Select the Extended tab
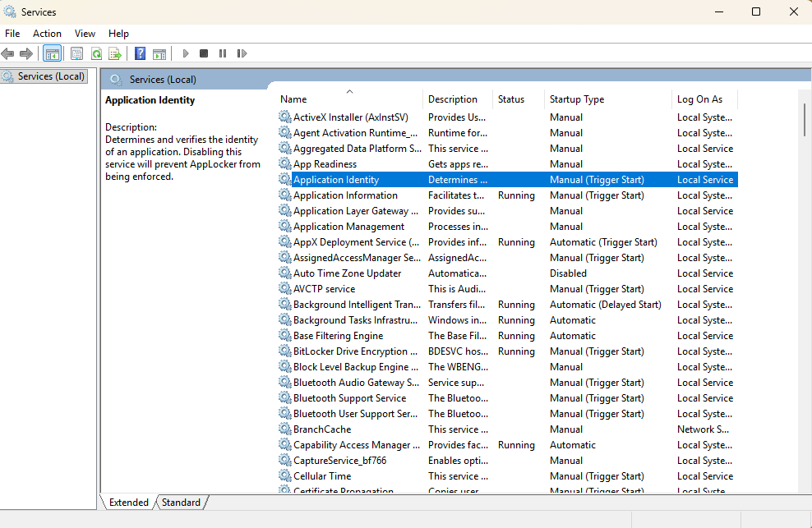Screen dimensions: 812x528 pyautogui.click(x=128, y=502)
